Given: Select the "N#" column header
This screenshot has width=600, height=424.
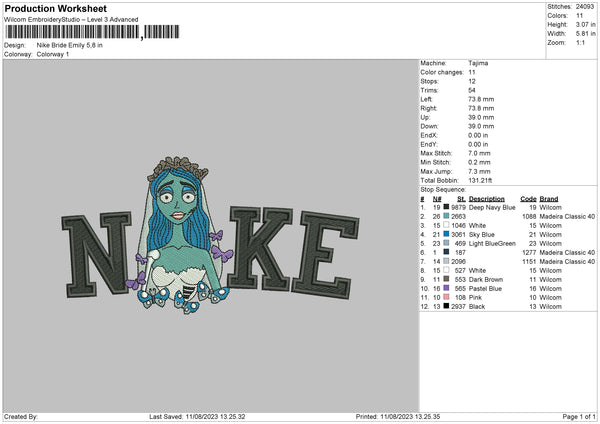Looking at the screenshot, I should 437,199.
